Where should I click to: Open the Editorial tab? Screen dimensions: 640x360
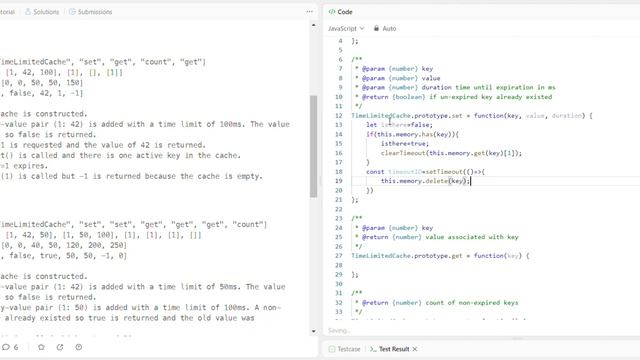coord(7,12)
